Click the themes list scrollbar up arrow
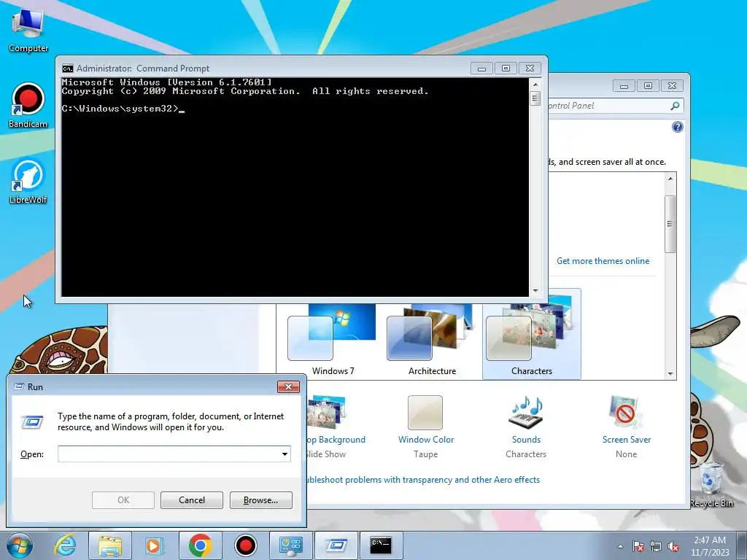This screenshot has height=560, width=747. pyautogui.click(x=670, y=179)
